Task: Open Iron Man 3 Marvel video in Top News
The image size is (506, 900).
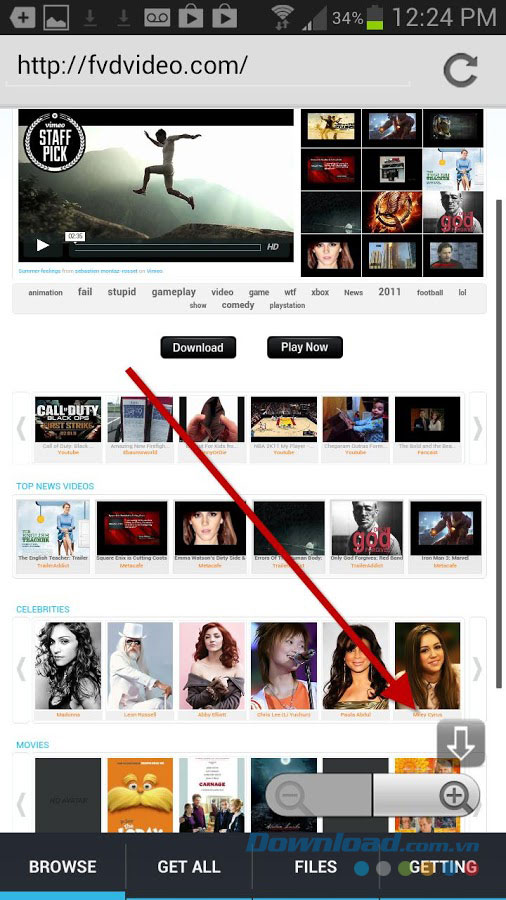Action: coord(446,528)
